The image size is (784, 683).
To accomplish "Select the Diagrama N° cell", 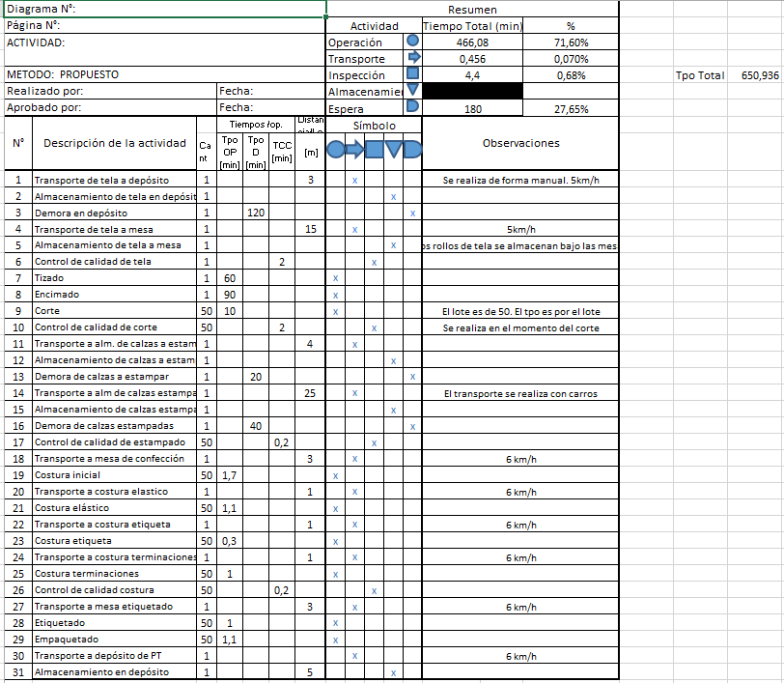I will 165,9.
